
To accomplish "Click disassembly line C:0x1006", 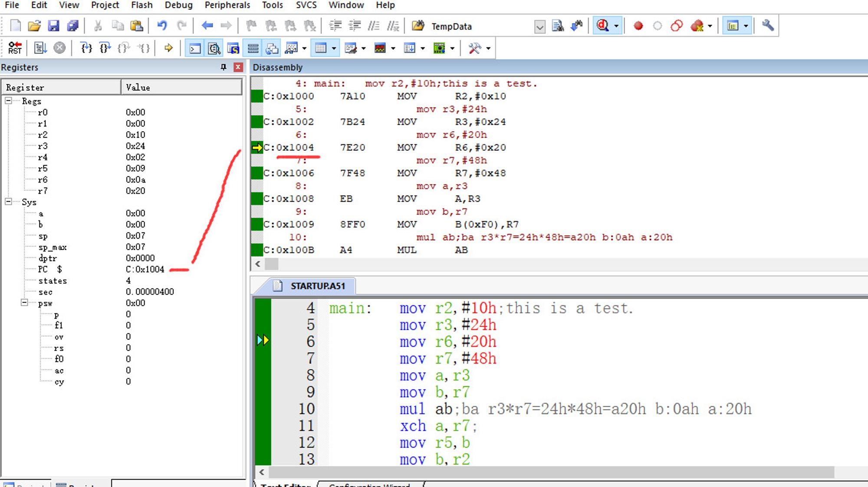I will pos(385,173).
